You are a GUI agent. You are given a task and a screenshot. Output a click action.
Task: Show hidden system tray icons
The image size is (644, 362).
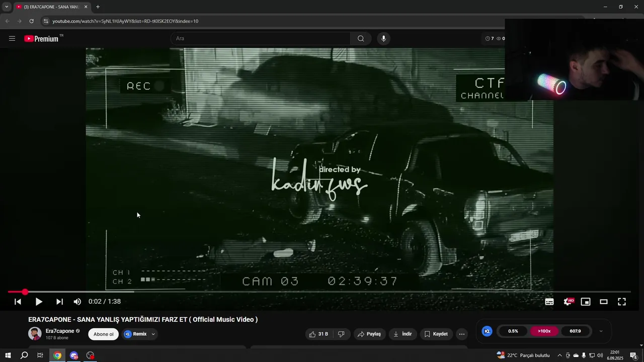tap(559, 355)
